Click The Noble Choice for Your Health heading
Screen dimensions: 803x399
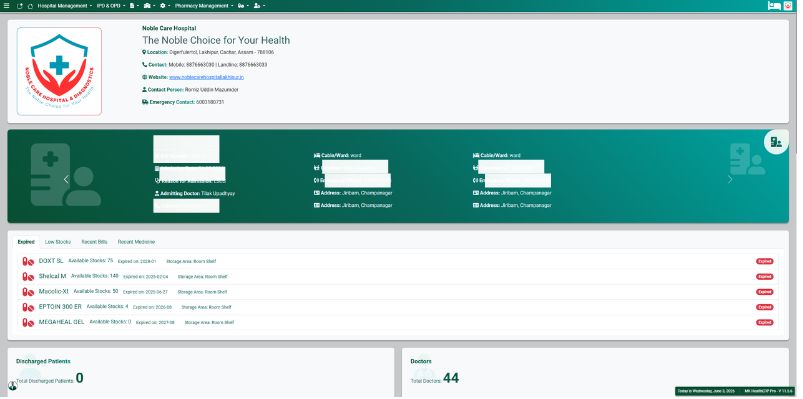tap(216, 40)
